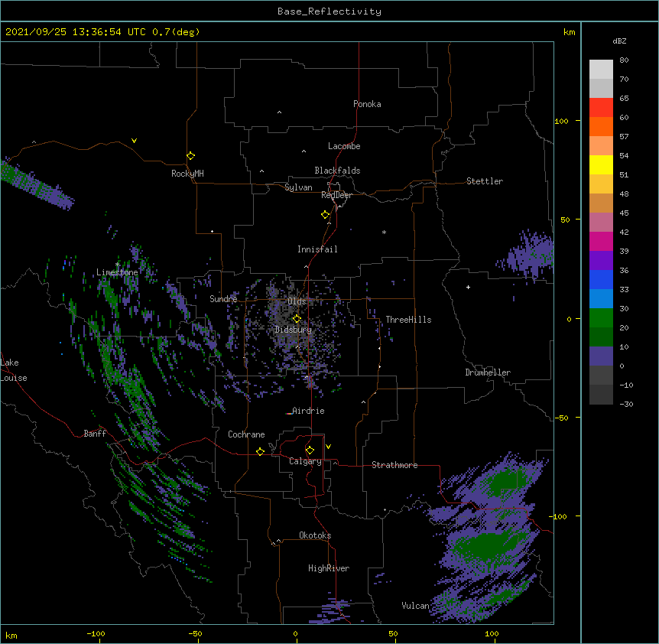Pick the yellow diamond marker near Cochrane

260,451
